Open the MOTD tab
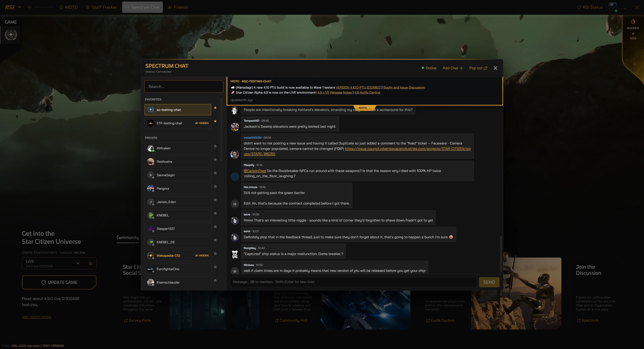 68,7
